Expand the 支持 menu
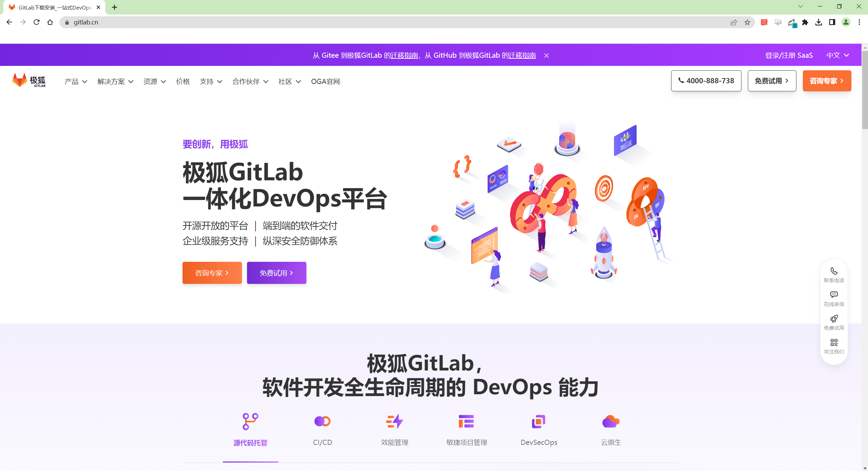 (211, 81)
